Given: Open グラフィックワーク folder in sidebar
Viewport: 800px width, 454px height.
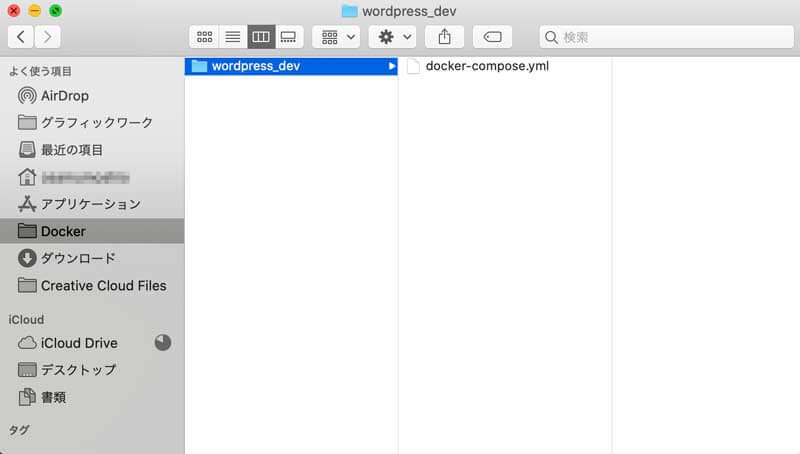Looking at the screenshot, I should (96, 123).
